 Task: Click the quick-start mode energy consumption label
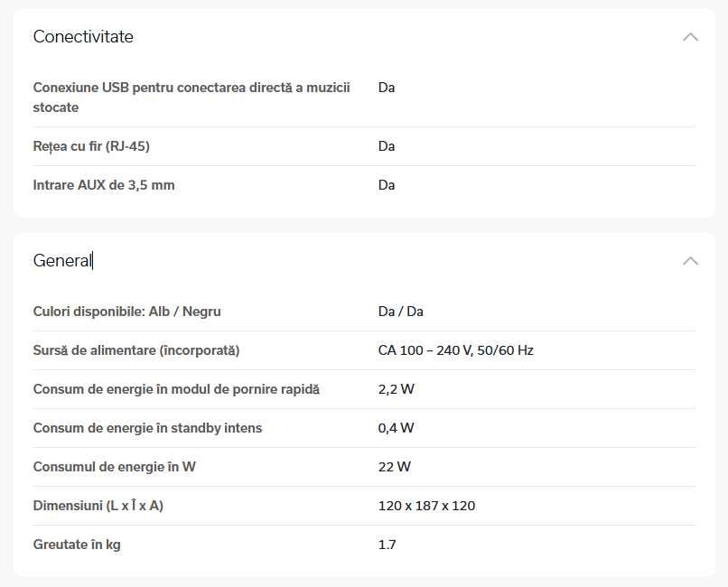[176, 389]
